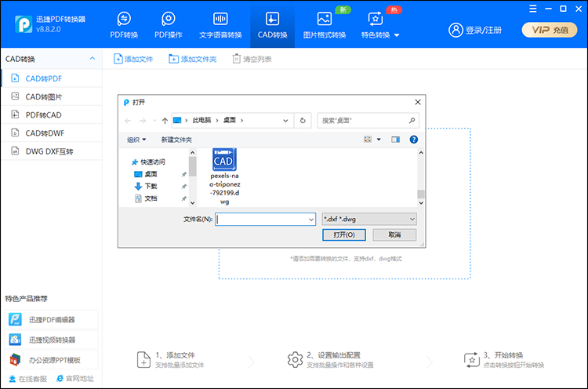Select CAD转DWF in the sidebar

click(x=52, y=133)
